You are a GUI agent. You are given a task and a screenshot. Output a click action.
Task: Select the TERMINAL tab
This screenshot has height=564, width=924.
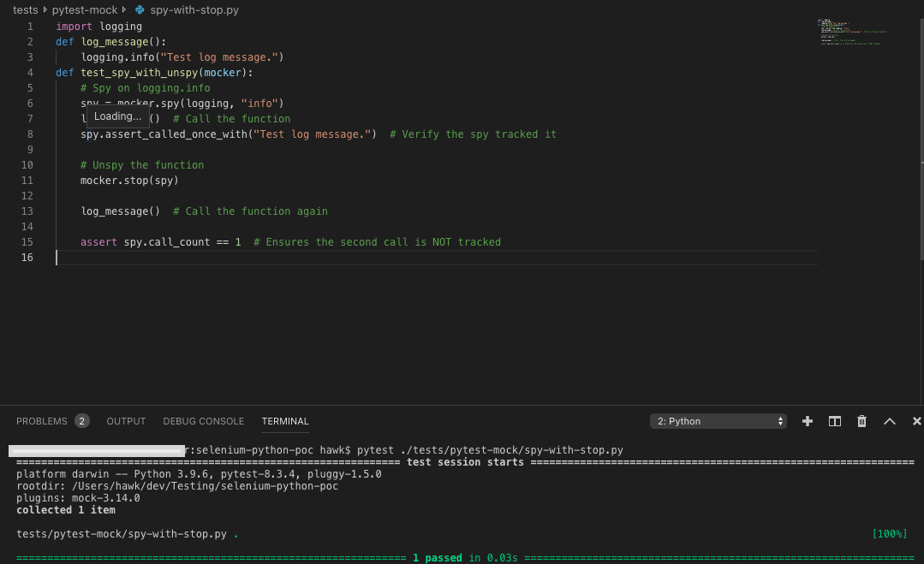(x=285, y=421)
